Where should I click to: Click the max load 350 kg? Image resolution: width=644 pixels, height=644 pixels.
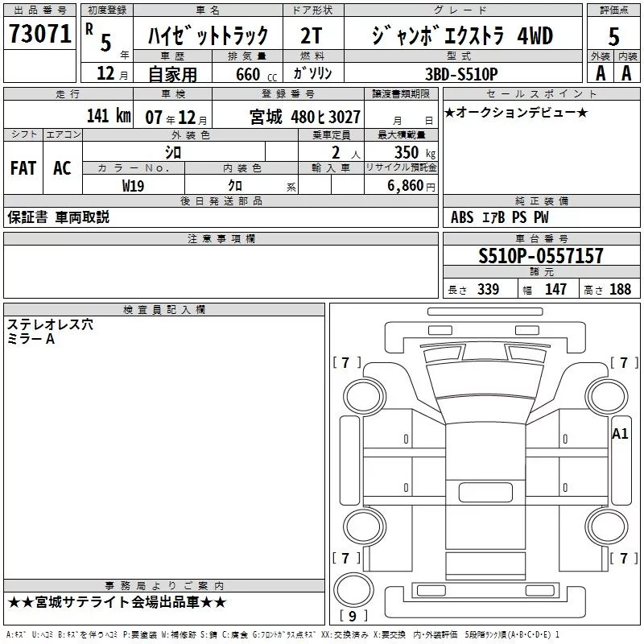tap(415, 152)
